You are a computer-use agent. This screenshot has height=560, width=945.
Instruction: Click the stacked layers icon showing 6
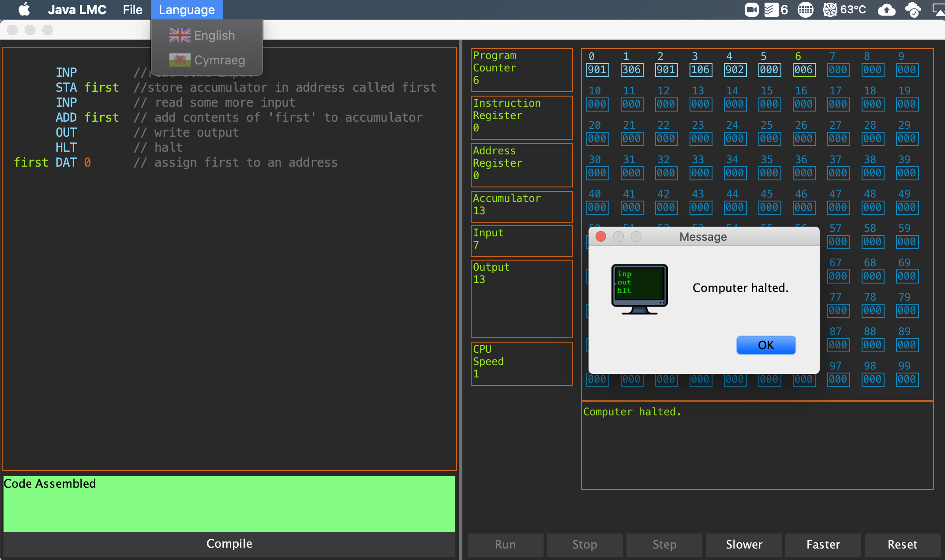(771, 9)
